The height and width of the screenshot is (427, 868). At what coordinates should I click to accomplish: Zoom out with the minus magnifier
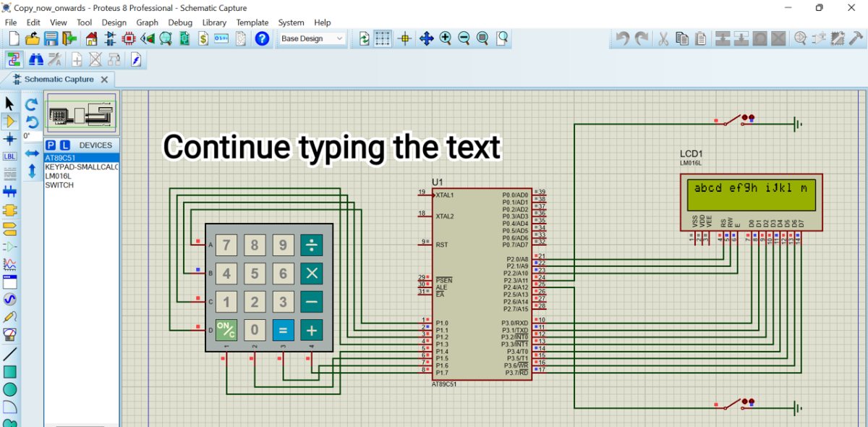(464, 38)
